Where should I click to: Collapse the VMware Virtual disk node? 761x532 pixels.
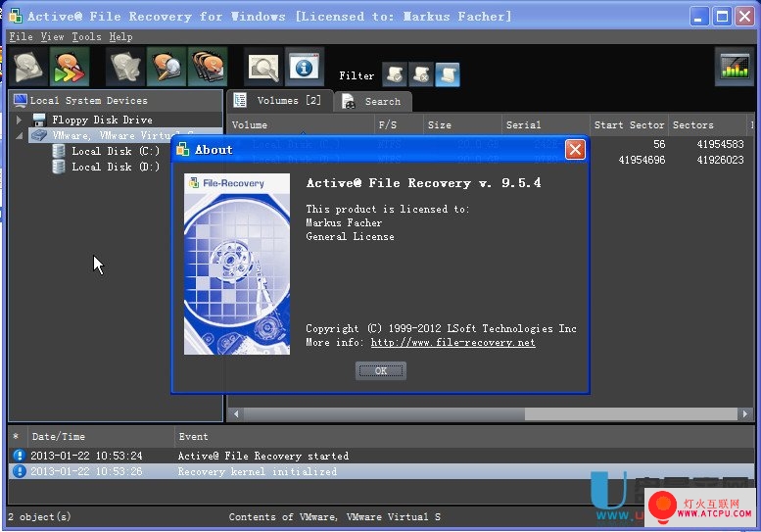click(x=19, y=135)
